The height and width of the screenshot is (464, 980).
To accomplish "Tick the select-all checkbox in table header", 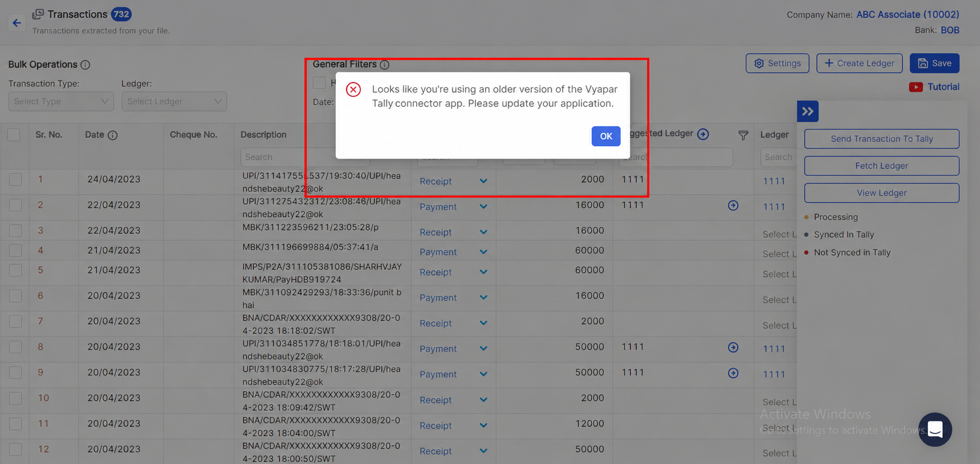I will point(14,134).
